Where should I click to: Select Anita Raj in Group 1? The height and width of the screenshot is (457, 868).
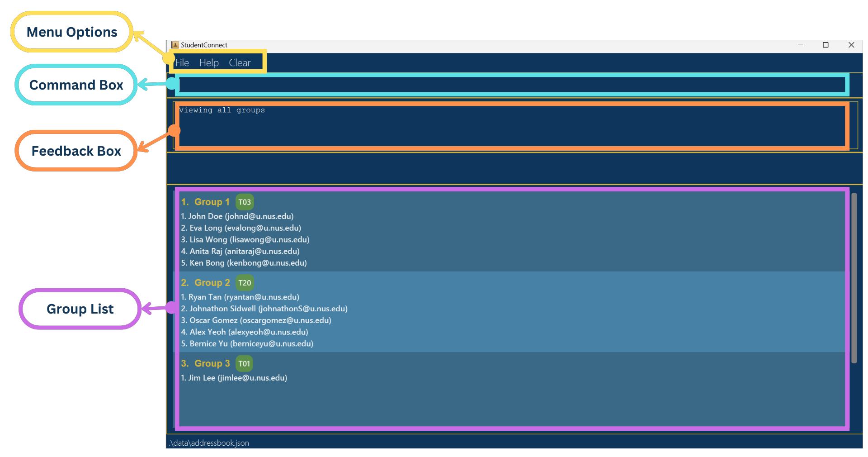[240, 251]
